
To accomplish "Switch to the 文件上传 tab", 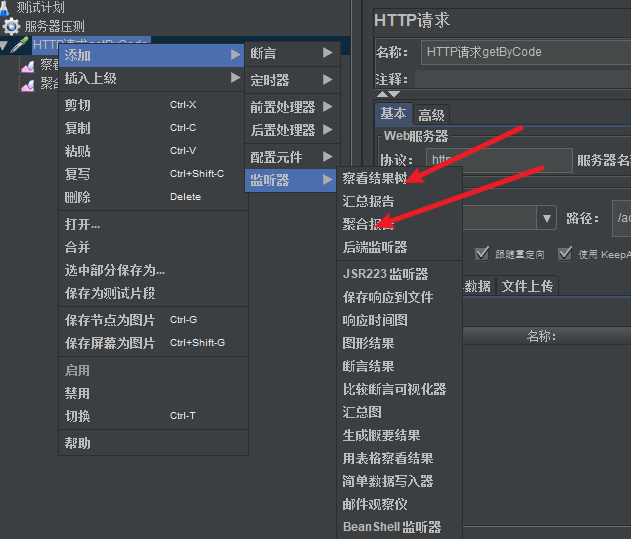I will click(527, 286).
